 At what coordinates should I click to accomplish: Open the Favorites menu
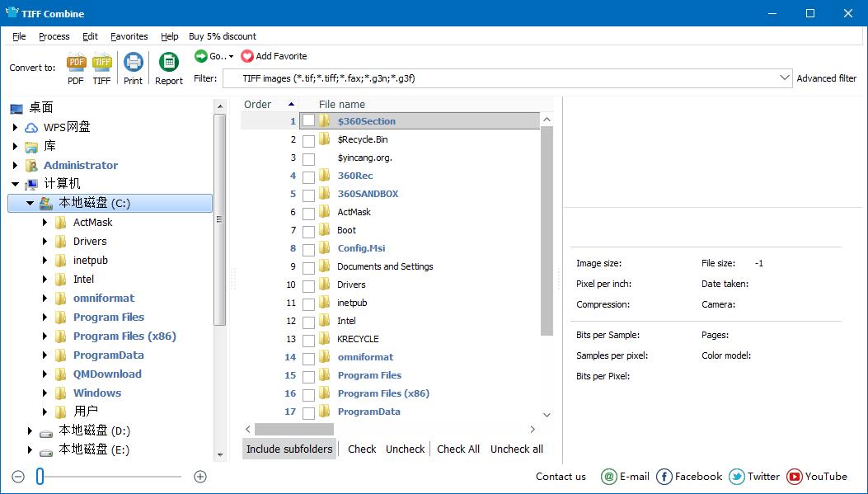click(129, 36)
